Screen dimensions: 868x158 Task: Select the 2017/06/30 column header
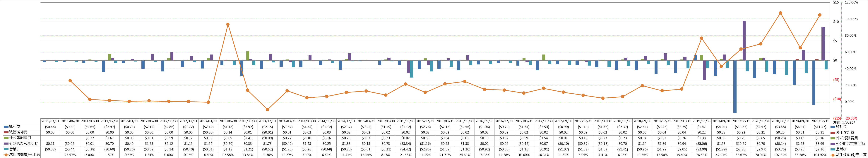click(x=544, y=121)
